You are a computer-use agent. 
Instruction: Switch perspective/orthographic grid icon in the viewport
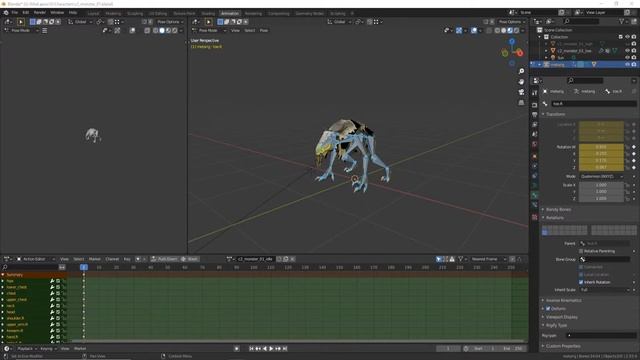521,103
